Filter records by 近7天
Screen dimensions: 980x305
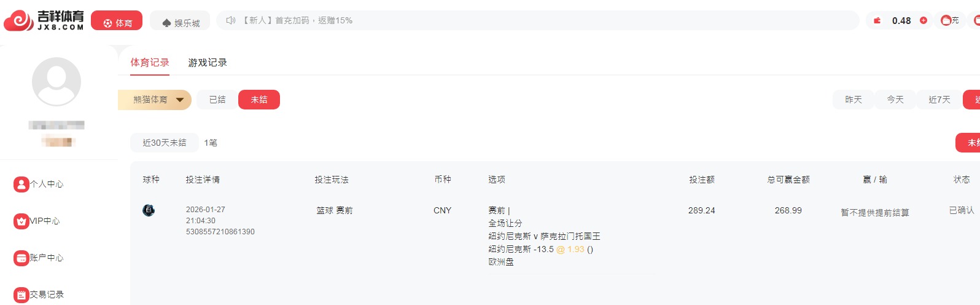pyautogui.click(x=939, y=100)
